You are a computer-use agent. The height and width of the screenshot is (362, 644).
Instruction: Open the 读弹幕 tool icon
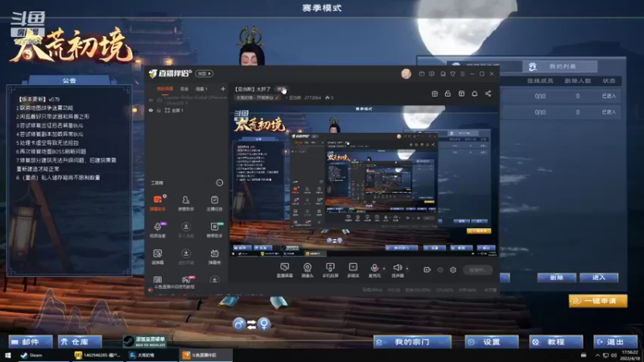(x=158, y=257)
